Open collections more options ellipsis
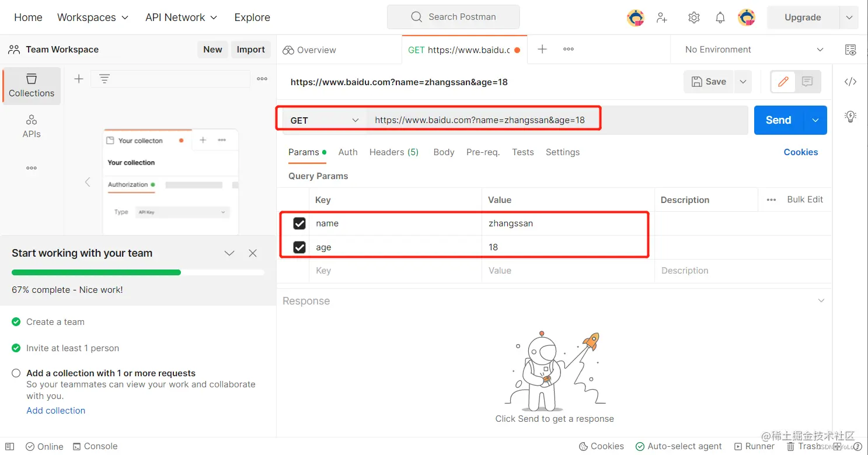 262,79
